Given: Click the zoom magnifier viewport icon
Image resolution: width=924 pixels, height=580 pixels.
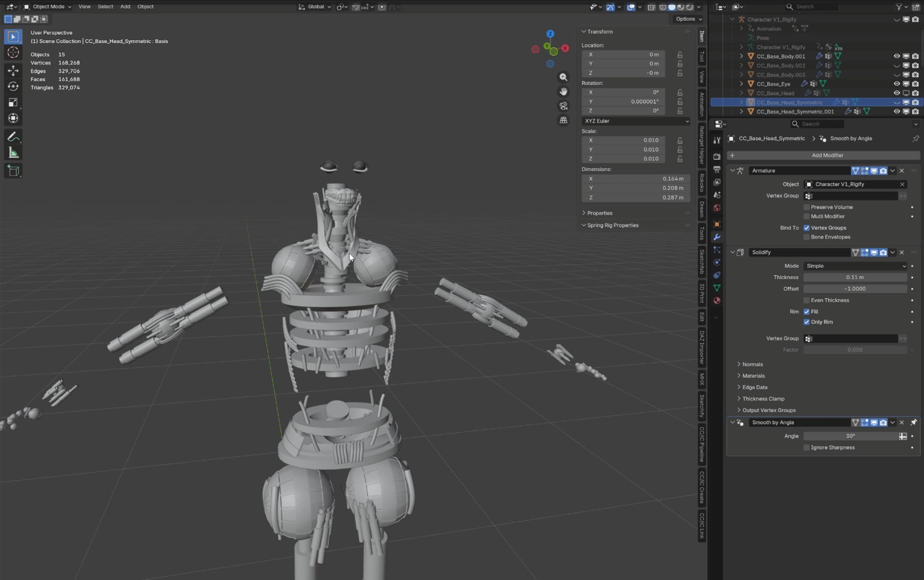Looking at the screenshot, I should (563, 77).
